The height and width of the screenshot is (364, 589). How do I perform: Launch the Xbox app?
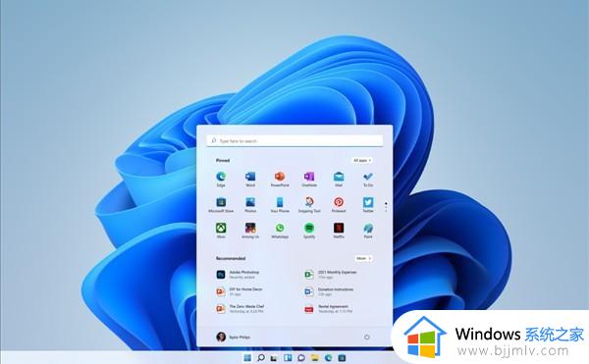(x=221, y=231)
